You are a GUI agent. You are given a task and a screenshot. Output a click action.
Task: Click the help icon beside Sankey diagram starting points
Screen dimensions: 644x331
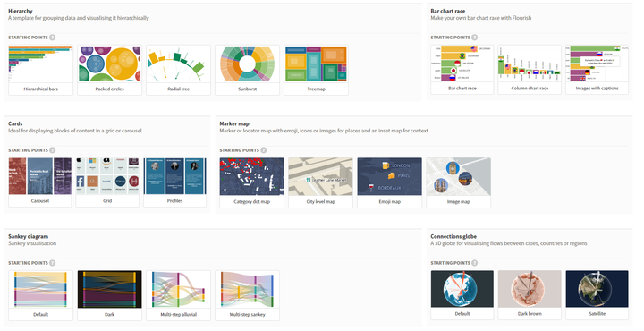pos(52,263)
